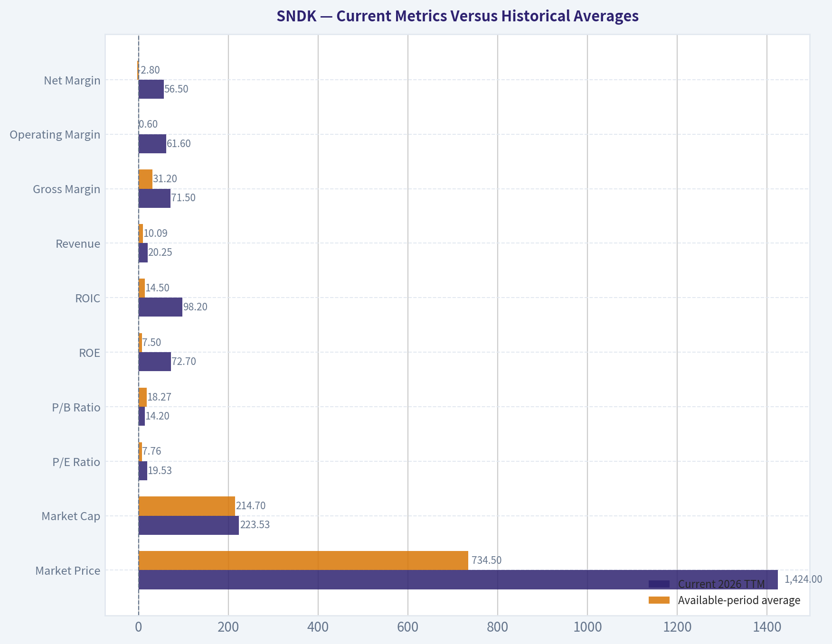Click the orange Market Cap average bar
832x644 pixels.
(x=187, y=506)
